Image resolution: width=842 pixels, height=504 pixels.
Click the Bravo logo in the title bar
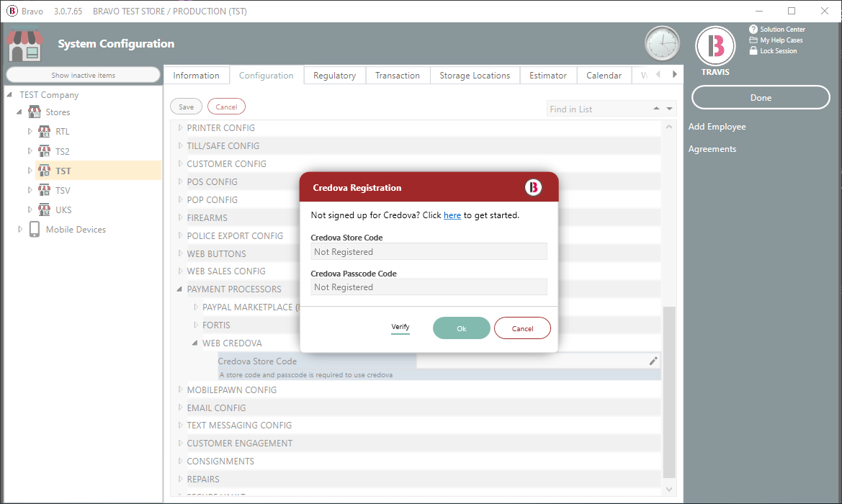pyautogui.click(x=12, y=11)
